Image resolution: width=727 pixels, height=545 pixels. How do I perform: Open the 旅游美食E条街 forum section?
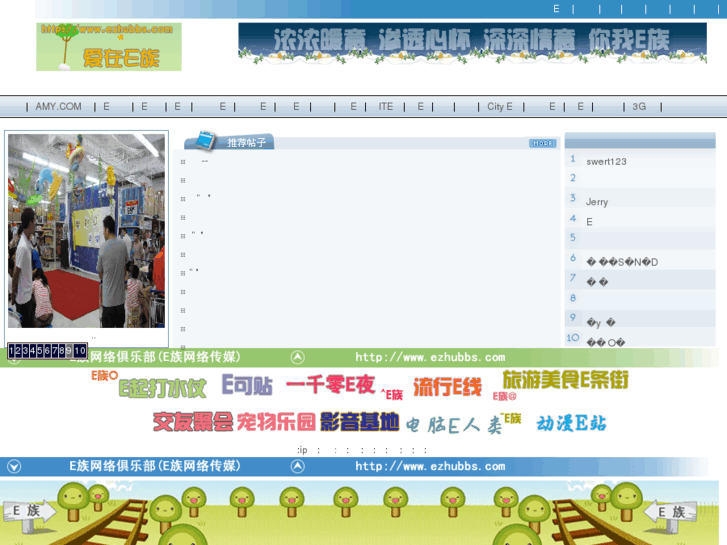tap(566, 380)
